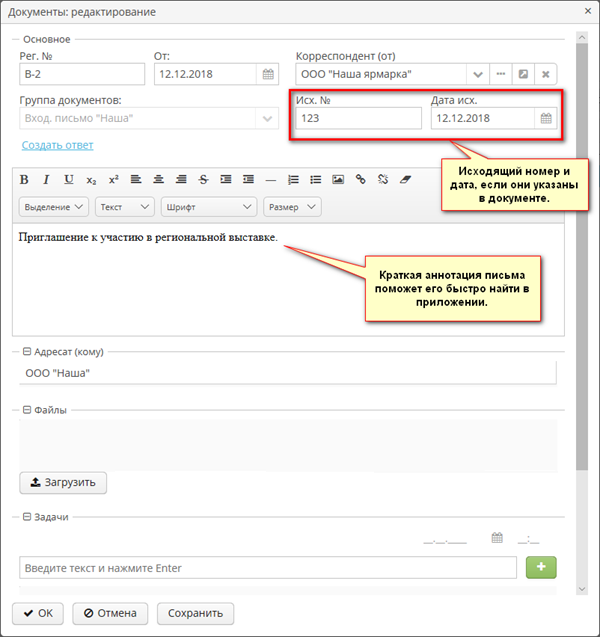The height and width of the screenshot is (637, 600).
Task: Toggle bold formatting in the editor
Action: (22, 180)
